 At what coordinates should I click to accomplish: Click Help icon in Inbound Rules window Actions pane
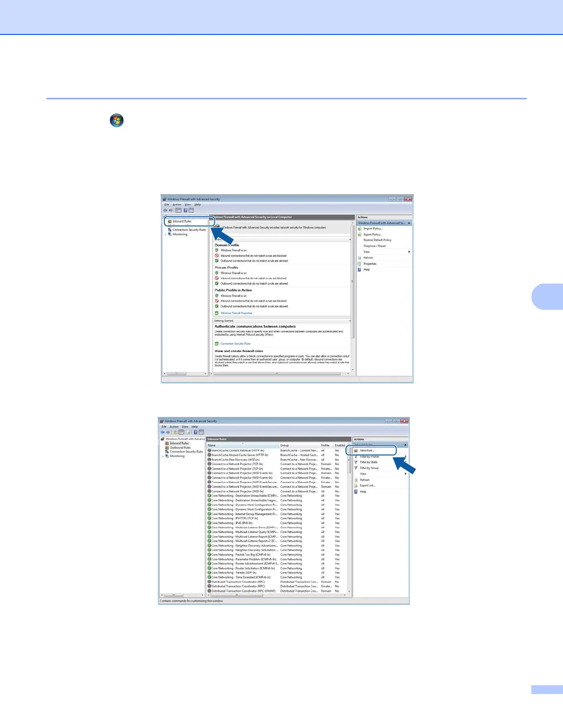point(356,491)
